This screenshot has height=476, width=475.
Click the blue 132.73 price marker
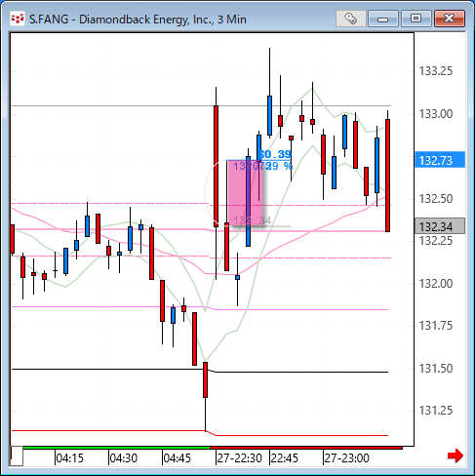coord(440,160)
